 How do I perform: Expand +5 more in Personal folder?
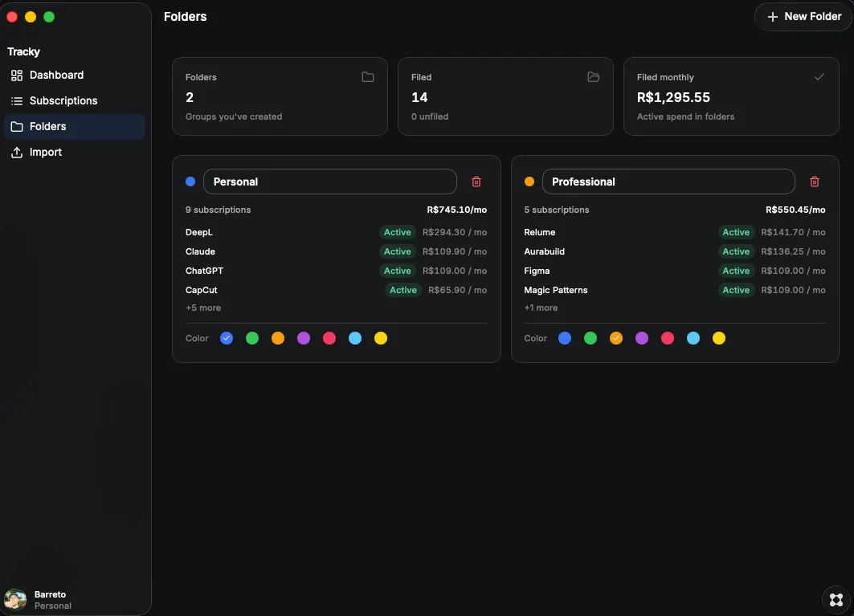click(203, 308)
